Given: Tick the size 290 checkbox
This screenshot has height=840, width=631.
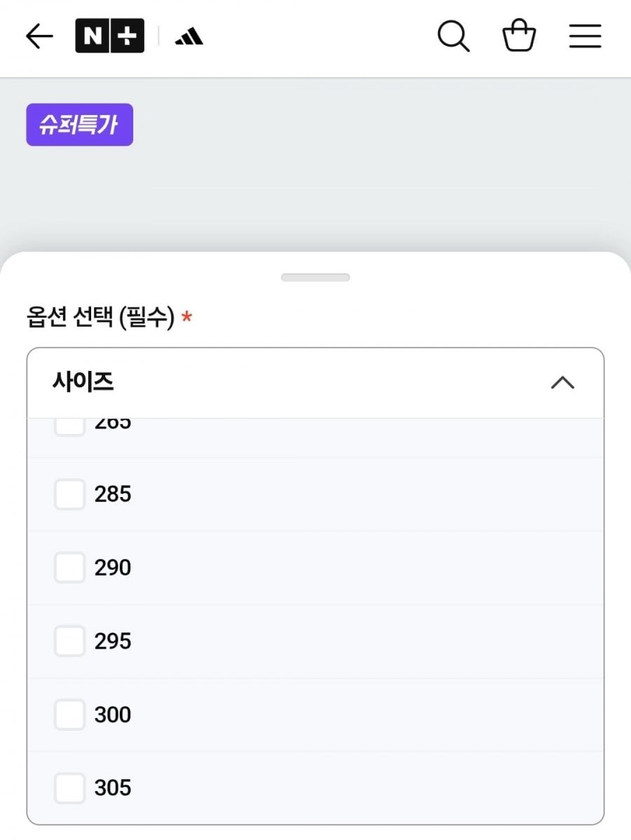Looking at the screenshot, I should (x=69, y=567).
